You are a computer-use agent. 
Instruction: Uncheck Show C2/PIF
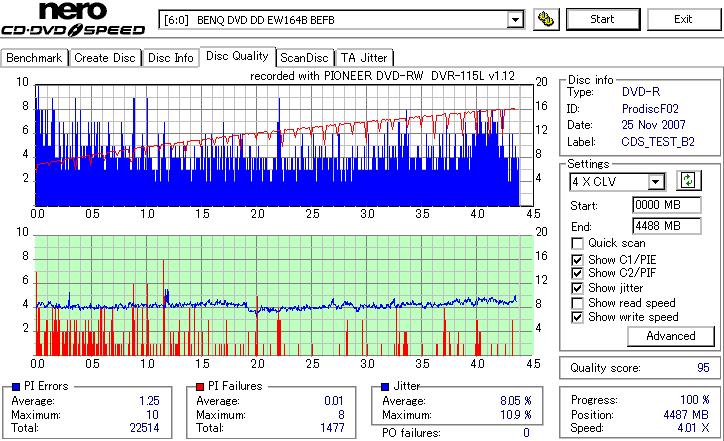click(x=577, y=273)
